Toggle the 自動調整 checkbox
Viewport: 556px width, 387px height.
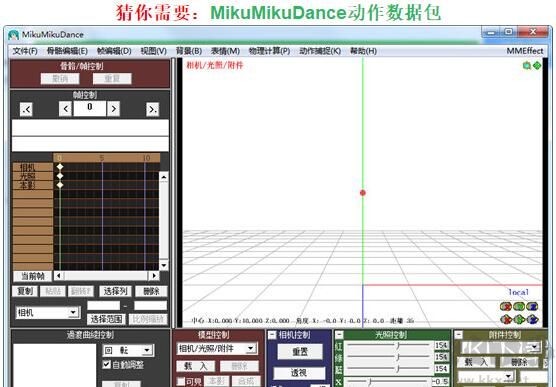(106, 365)
